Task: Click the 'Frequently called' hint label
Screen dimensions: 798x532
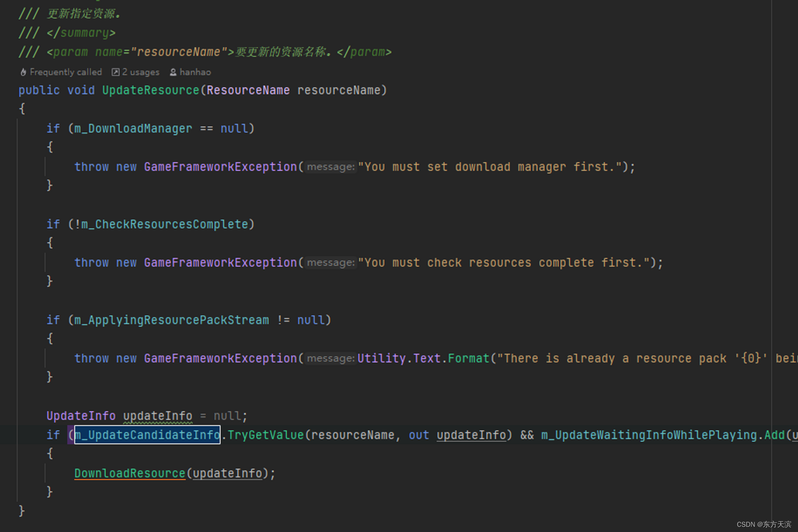Action: (66, 72)
